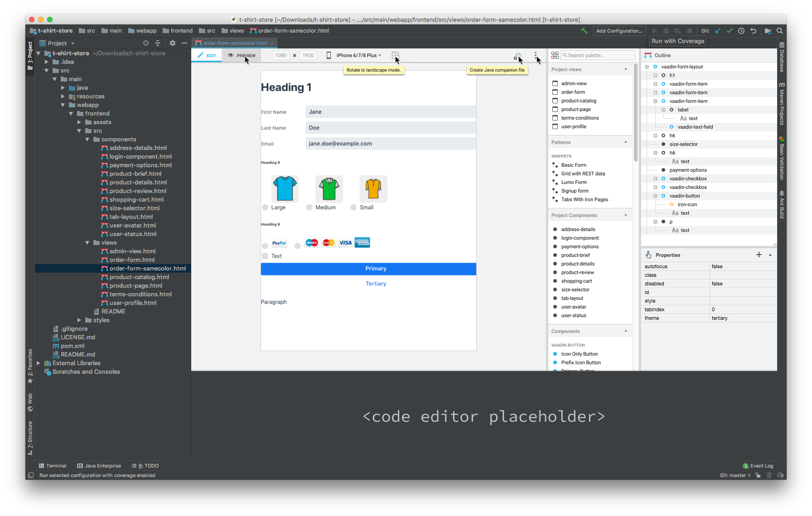Click the Git update project arrow icon
The height and width of the screenshot is (516, 812).
point(718,31)
